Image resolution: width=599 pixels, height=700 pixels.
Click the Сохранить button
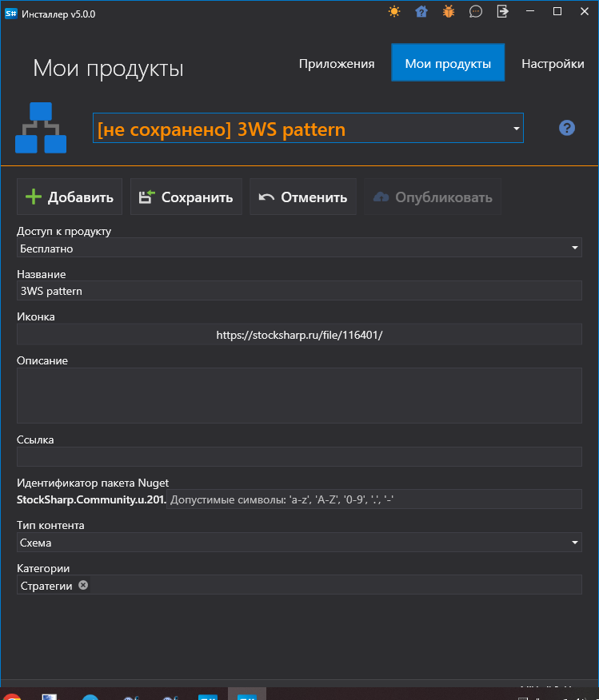coord(186,197)
